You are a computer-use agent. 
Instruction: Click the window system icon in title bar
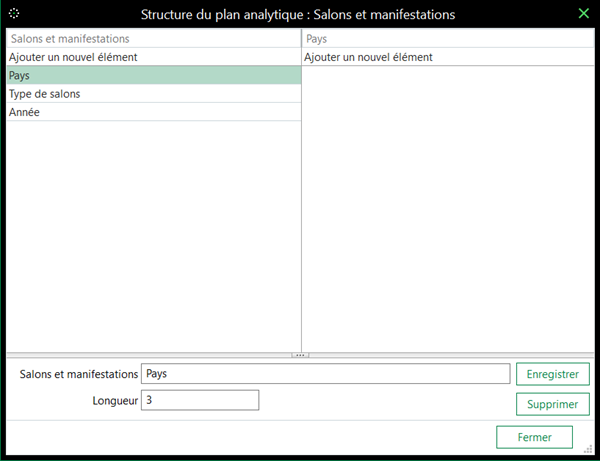click(x=15, y=14)
